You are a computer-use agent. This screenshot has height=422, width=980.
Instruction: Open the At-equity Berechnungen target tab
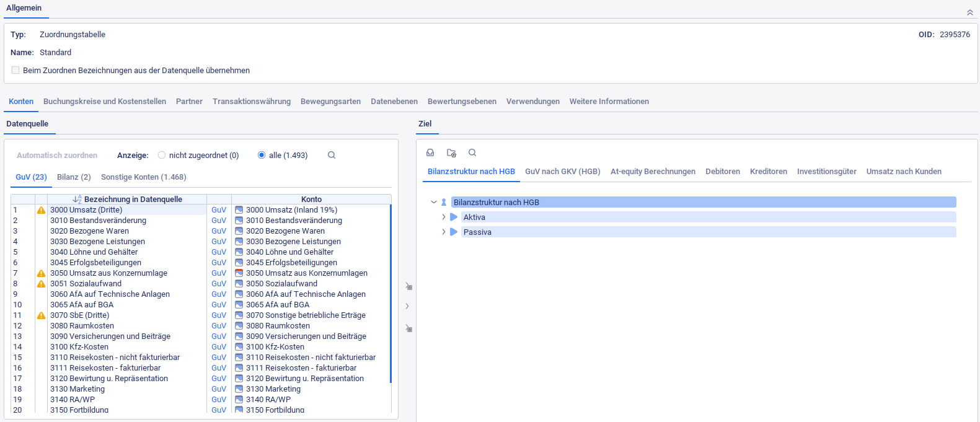[653, 171]
